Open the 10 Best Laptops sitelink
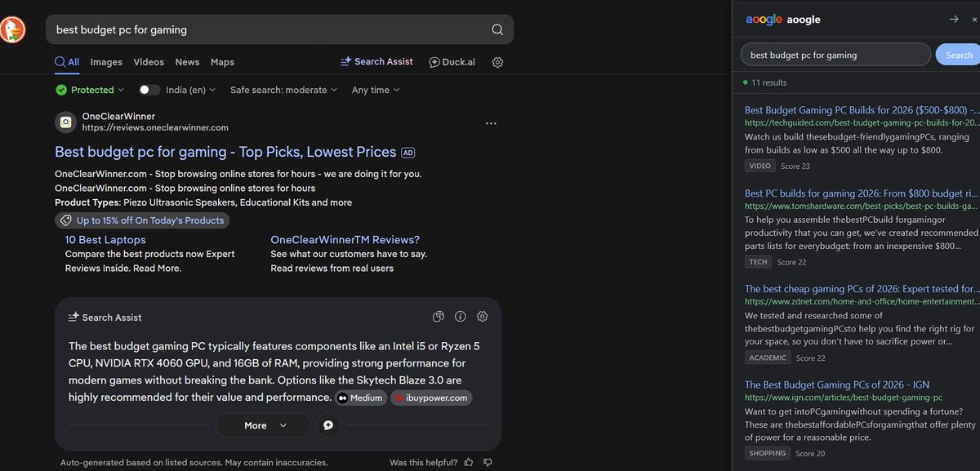This screenshot has height=471, width=980. tap(105, 240)
